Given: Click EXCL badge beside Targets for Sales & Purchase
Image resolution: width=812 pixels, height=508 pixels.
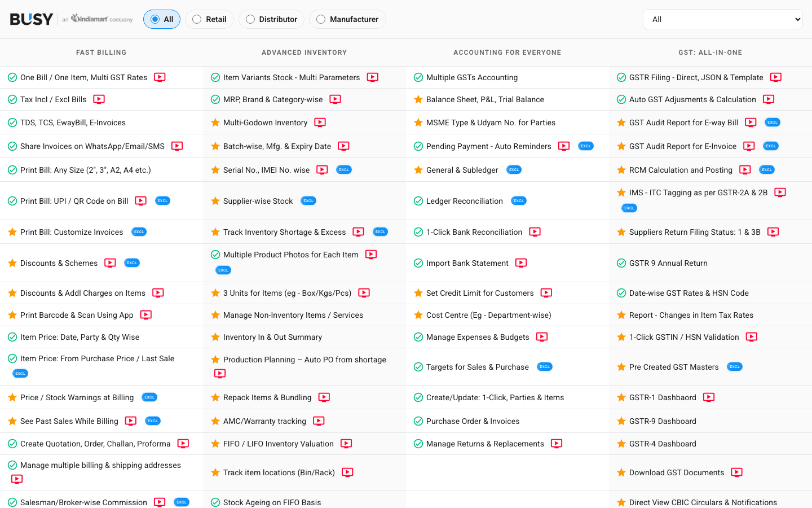Looking at the screenshot, I should coord(545,367).
